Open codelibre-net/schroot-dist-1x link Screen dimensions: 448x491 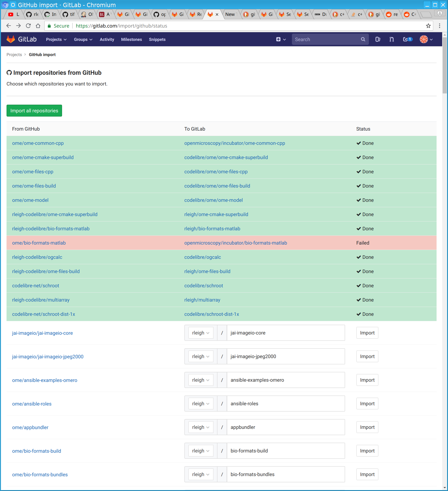click(44, 314)
